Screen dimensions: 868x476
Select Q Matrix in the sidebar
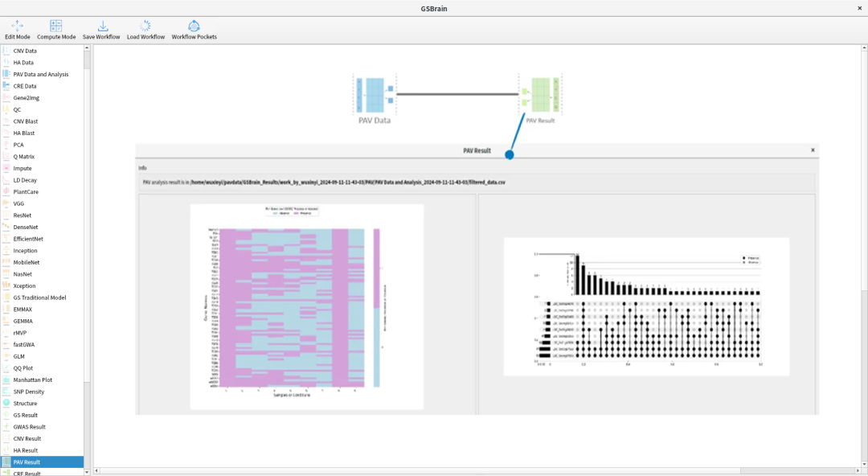pos(42,156)
